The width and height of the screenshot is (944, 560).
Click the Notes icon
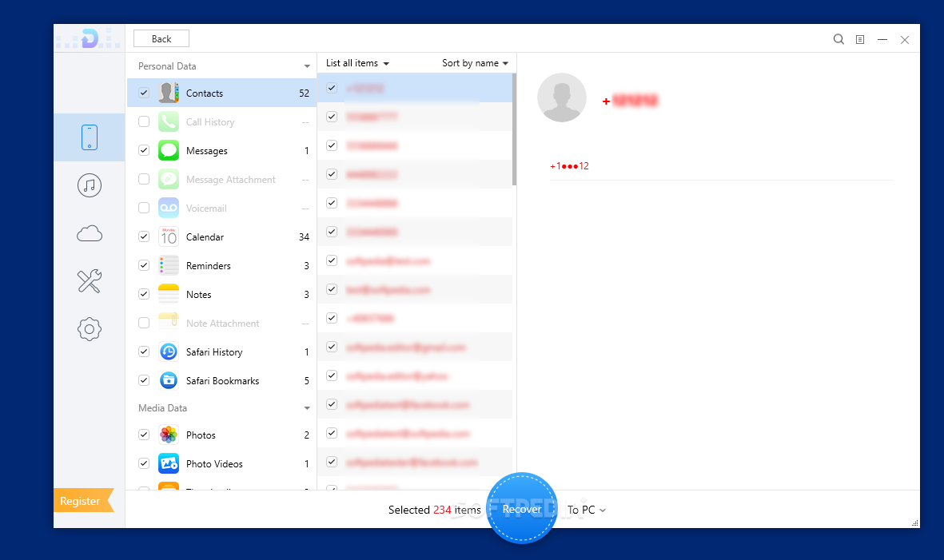point(169,294)
